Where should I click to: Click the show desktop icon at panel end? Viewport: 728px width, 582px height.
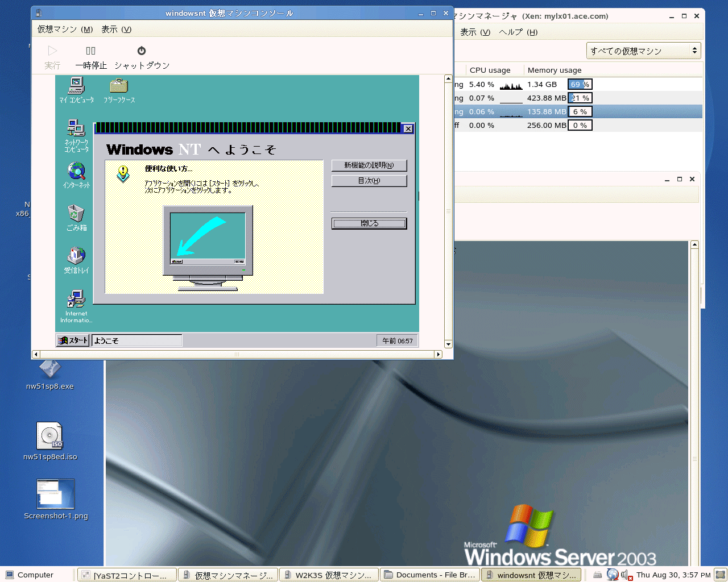721,575
